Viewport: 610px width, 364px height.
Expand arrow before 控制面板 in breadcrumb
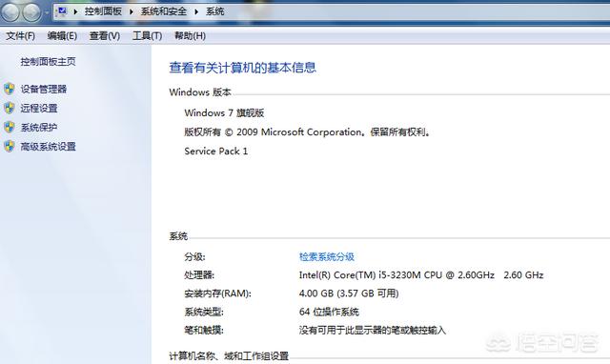[x=75, y=11]
